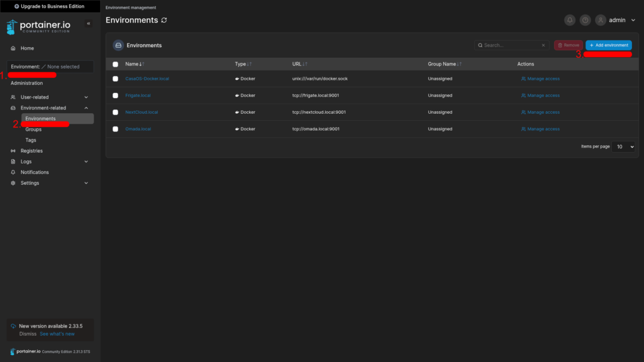Sort by Name column arrows

click(x=142, y=64)
